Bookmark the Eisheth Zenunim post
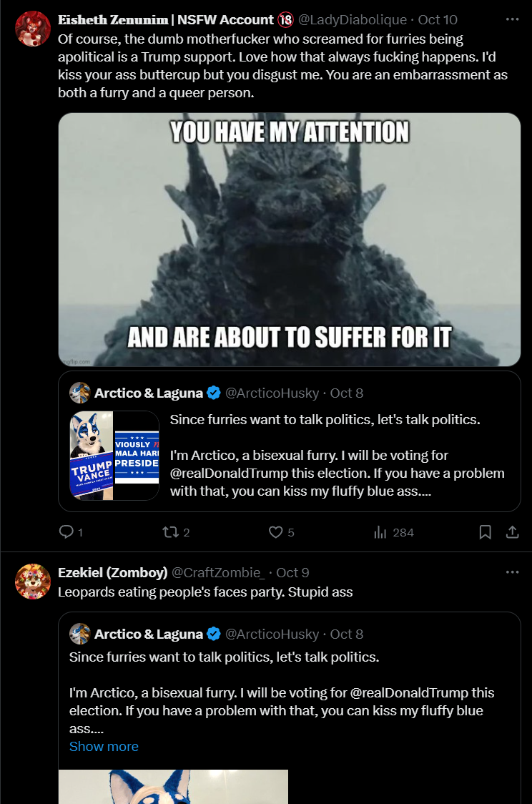The width and height of the screenshot is (532, 804). coord(485,531)
